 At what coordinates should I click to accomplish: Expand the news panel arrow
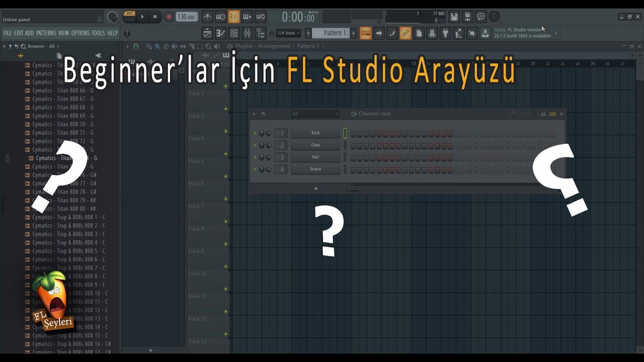(x=556, y=33)
